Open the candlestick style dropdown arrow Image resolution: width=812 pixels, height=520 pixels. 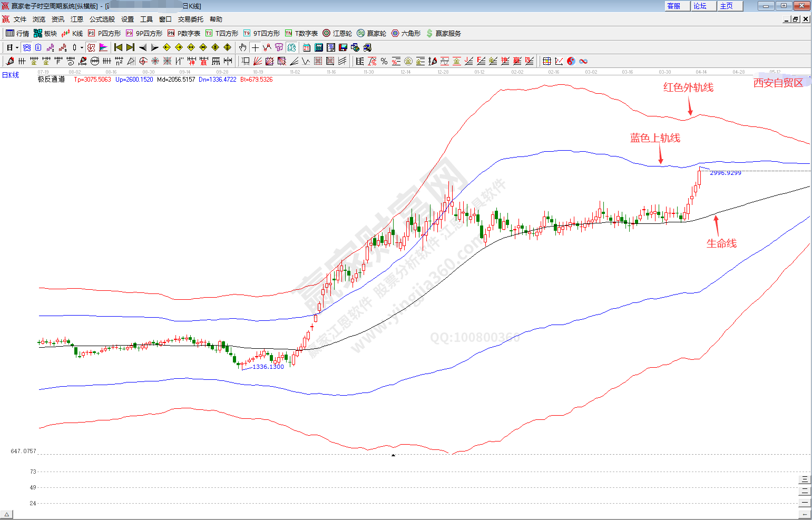tap(82, 47)
